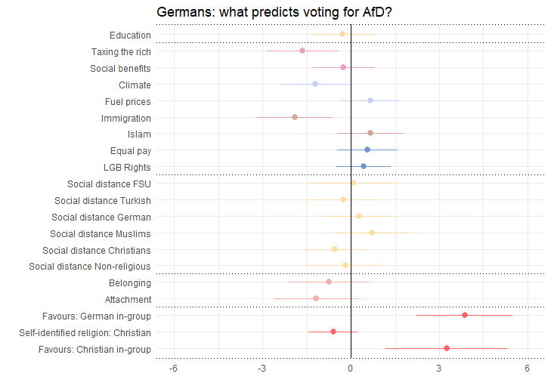Click the Social distance Muslims point

tap(372, 233)
